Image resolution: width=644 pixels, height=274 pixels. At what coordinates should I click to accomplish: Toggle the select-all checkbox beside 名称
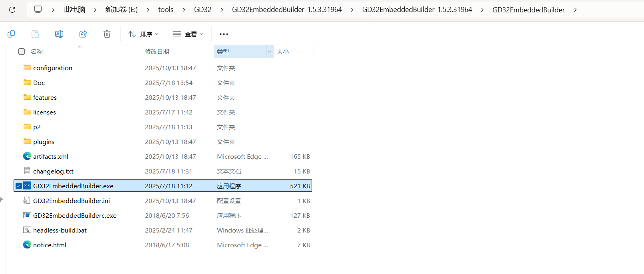click(22, 51)
